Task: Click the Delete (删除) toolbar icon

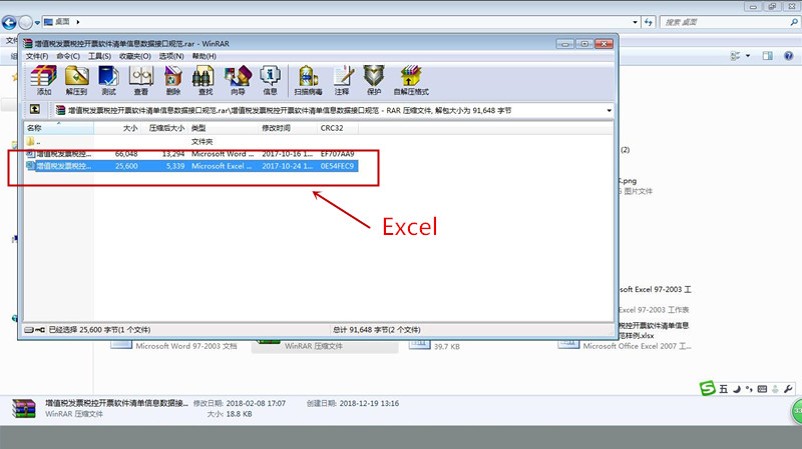Action: tap(173, 80)
